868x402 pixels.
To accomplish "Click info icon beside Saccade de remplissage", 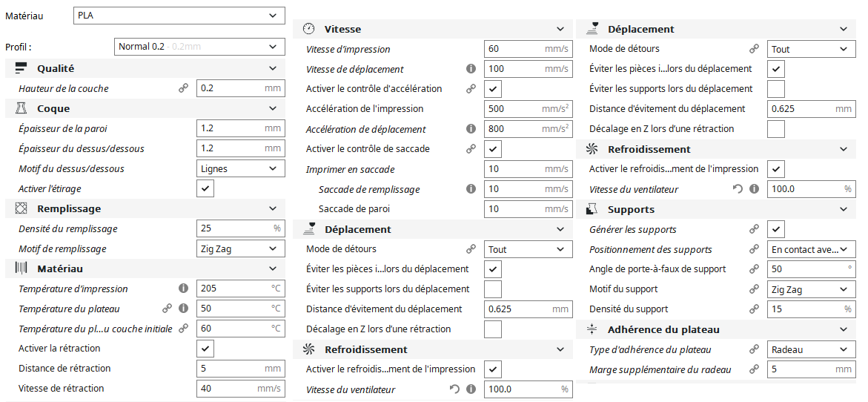I will (x=471, y=189).
